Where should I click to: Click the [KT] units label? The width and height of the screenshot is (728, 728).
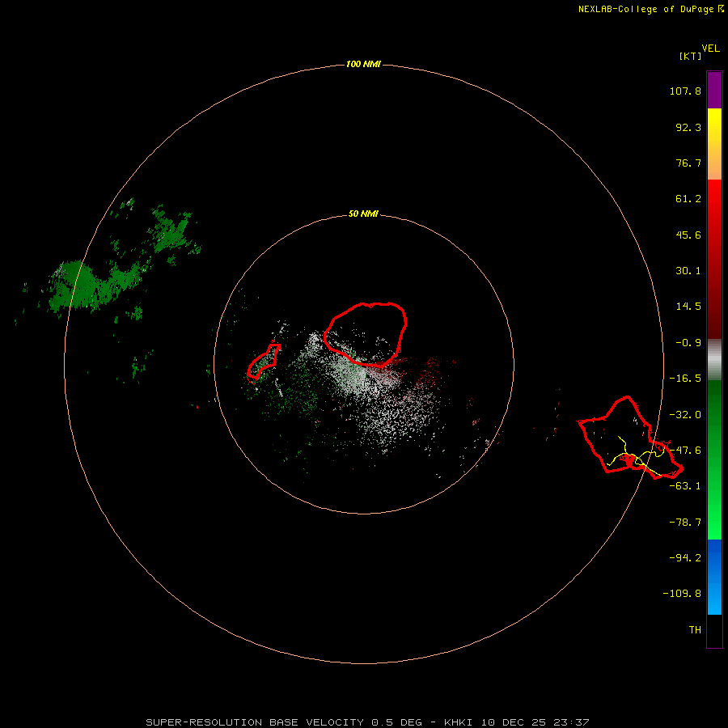coord(690,56)
